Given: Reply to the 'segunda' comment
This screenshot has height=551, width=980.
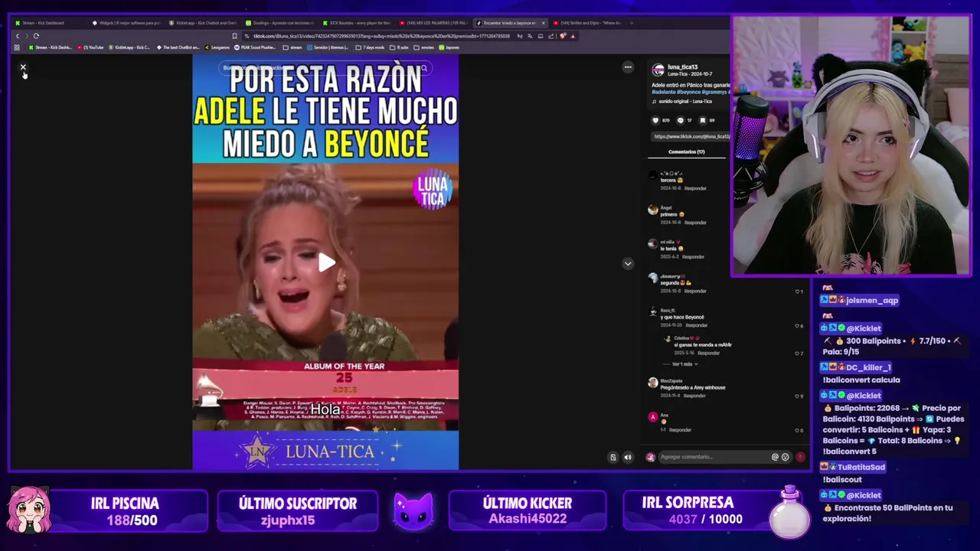Looking at the screenshot, I should pos(695,292).
